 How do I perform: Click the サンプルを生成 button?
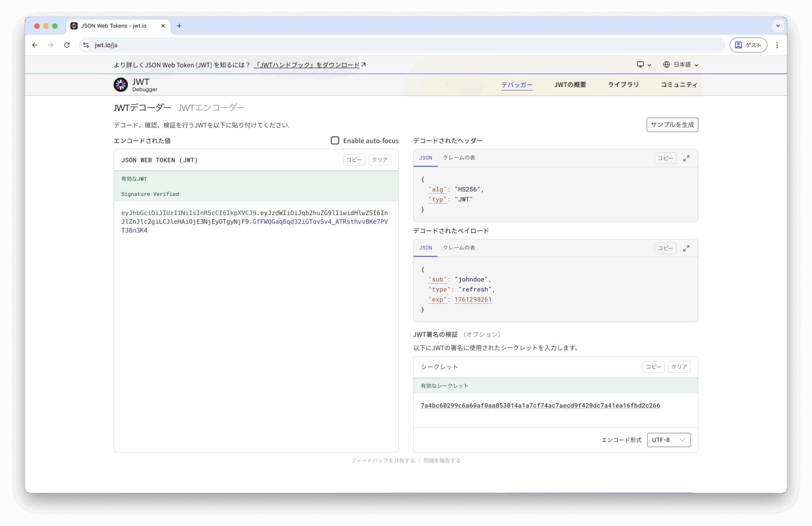[x=672, y=125]
